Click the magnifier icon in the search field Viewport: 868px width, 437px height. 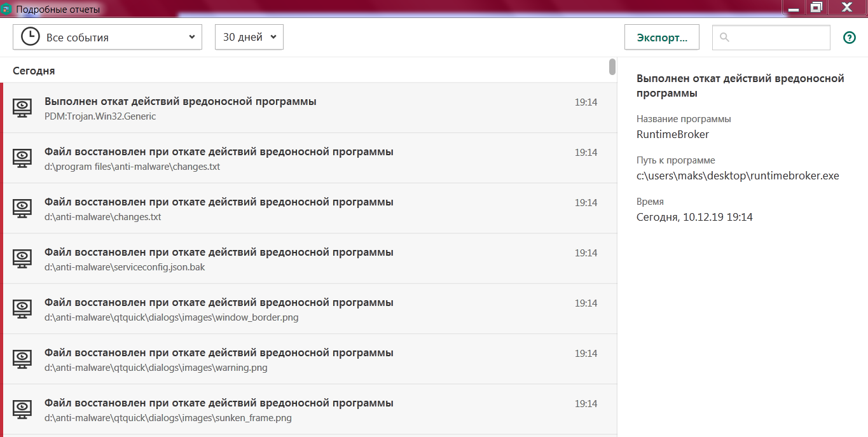724,38
